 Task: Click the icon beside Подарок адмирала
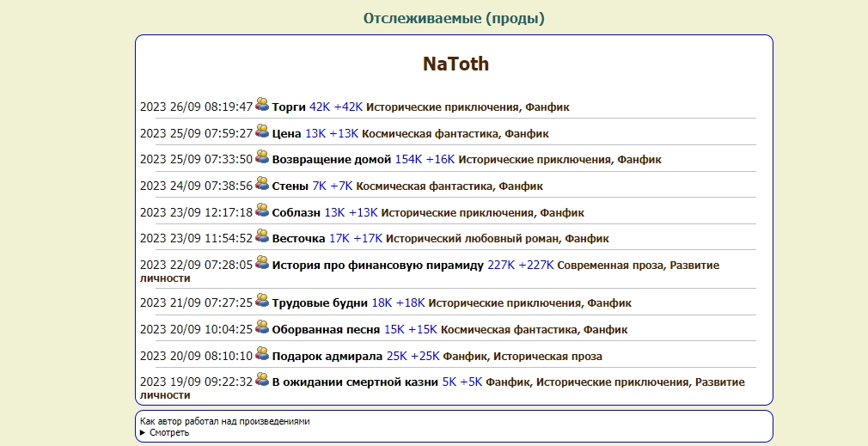262,353
